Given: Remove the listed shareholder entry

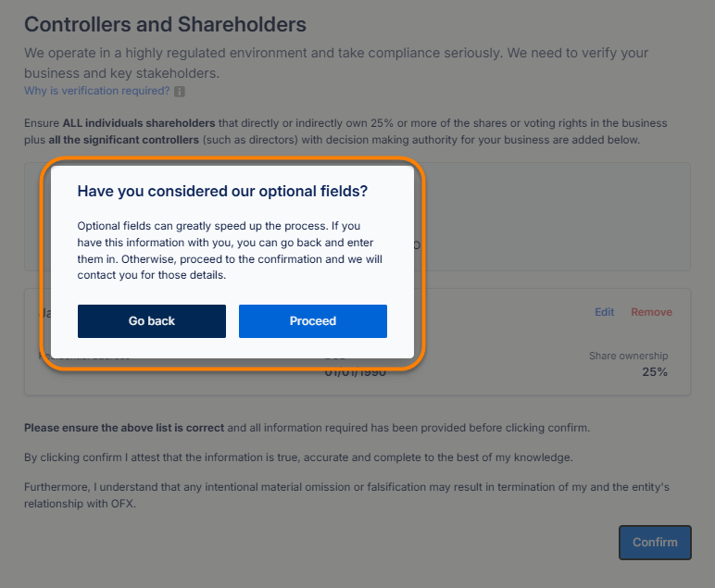Looking at the screenshot, I should (x=651, y=312).
